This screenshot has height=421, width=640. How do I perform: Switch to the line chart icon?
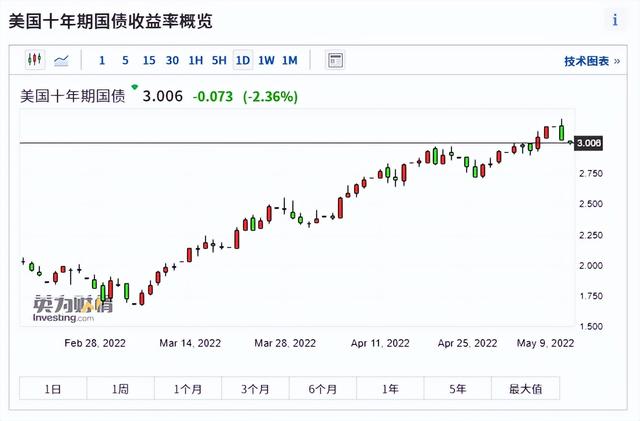pyautogui.click(x=62, y=61)
